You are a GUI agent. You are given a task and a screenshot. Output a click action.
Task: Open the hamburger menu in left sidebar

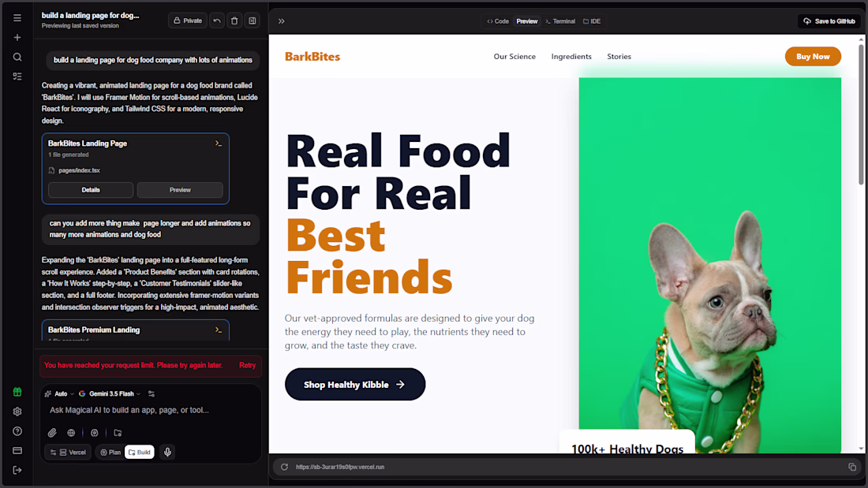click(17, 17)
